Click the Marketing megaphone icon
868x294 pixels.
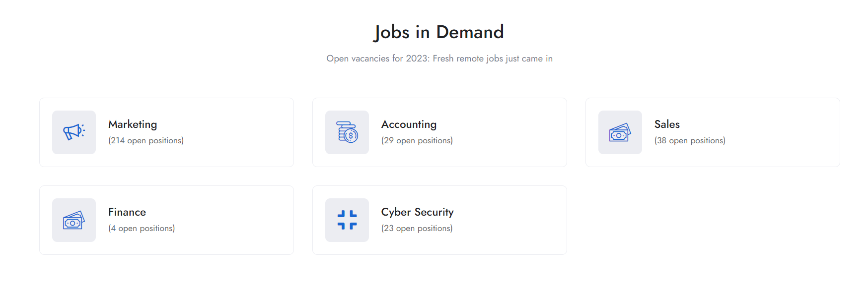(x=74, y=132)
